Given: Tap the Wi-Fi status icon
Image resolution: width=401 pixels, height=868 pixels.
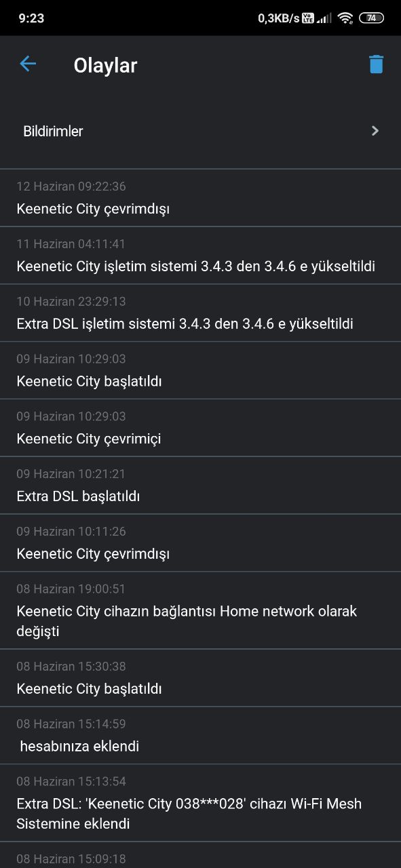Looking at the screenshot, I should click(345, 18).
